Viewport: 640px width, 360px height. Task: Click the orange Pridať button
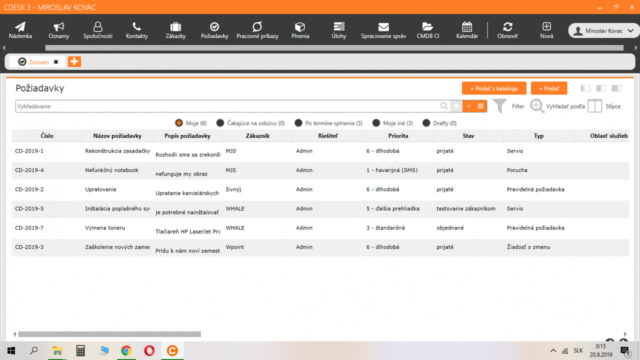[549, 88]
